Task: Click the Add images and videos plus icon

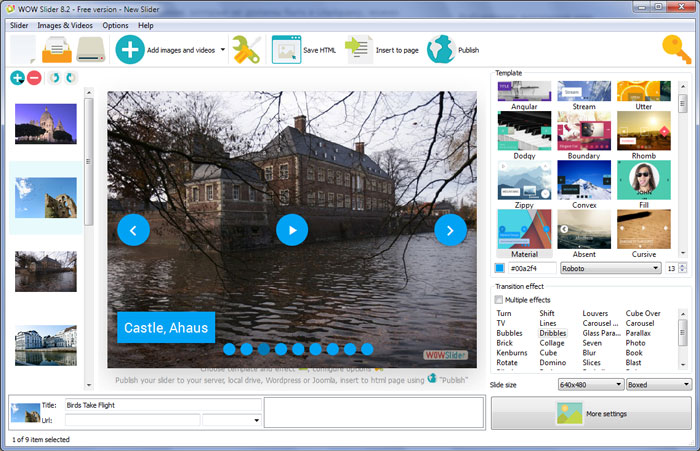Action: click(130, 50)
